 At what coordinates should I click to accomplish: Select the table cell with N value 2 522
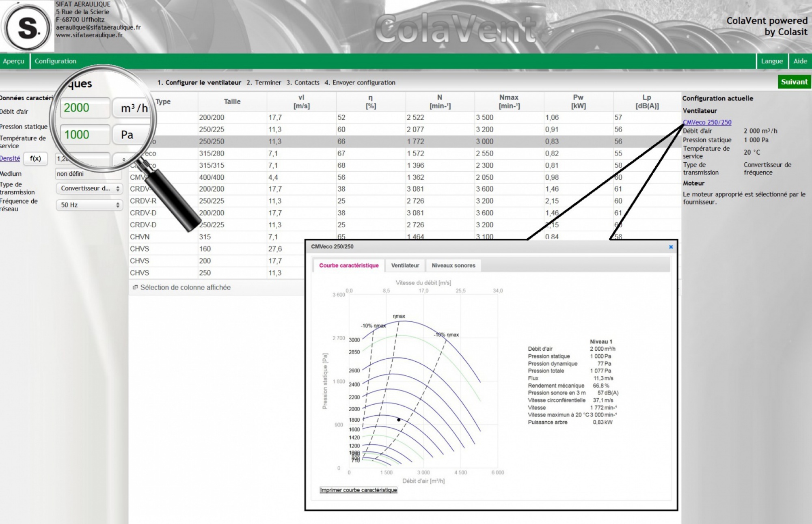[x=440, y=117]
